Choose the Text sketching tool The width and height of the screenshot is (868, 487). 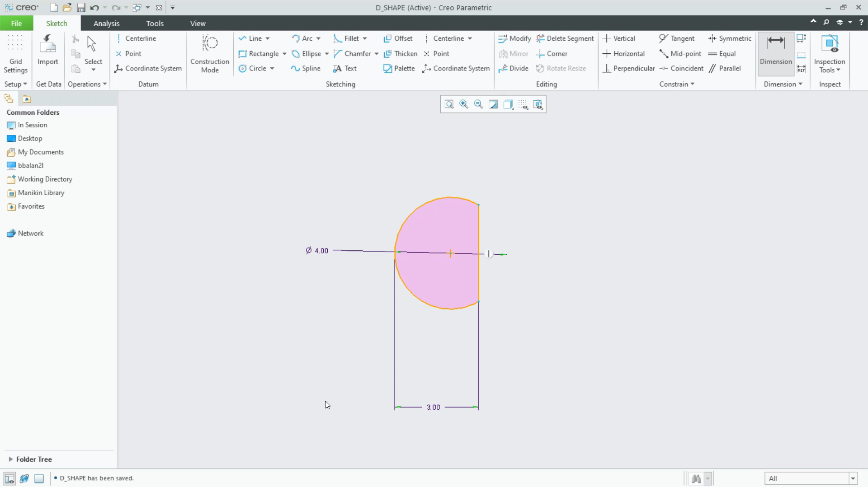tap(345, 68)
